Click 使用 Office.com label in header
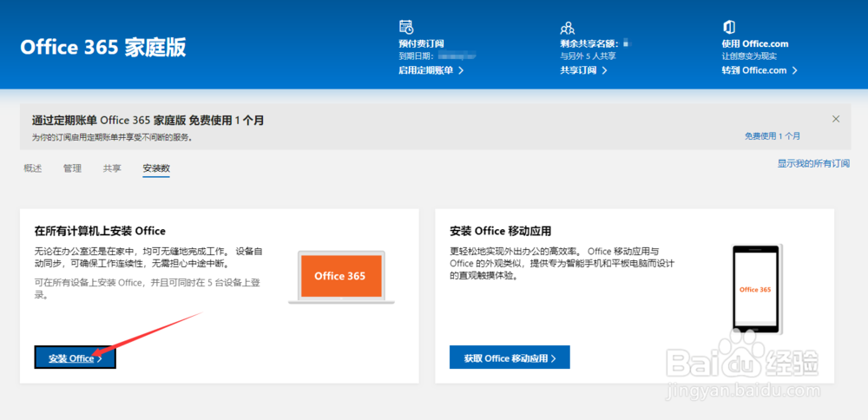868x420 pixels. tap(755, 43)
